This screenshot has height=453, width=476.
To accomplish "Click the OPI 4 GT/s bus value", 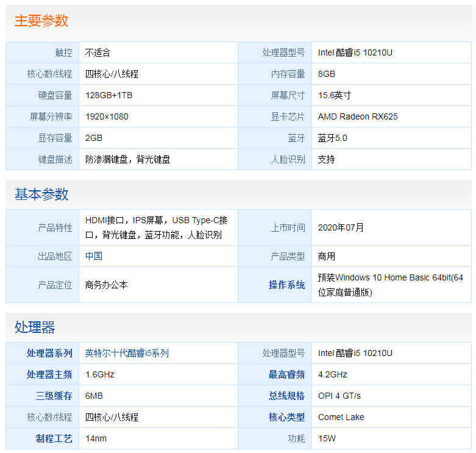I will point(339,396).
